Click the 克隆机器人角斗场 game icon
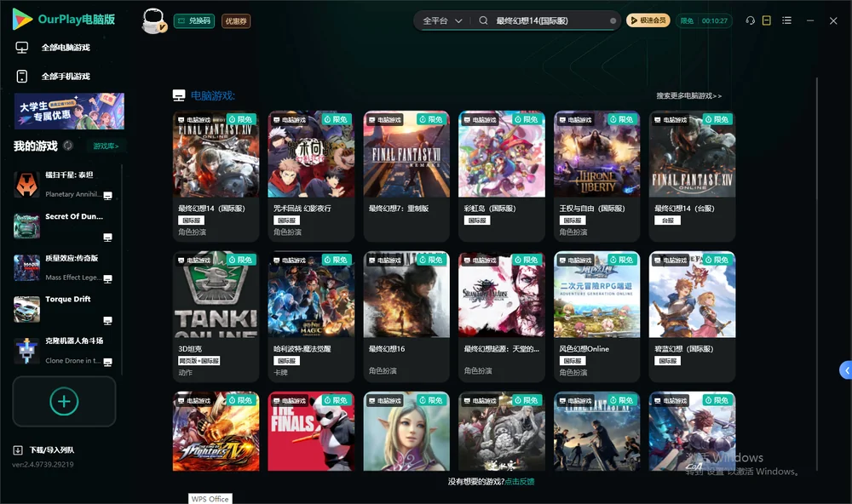This screenshot has height=504, width=852. [x=26, y=351]
